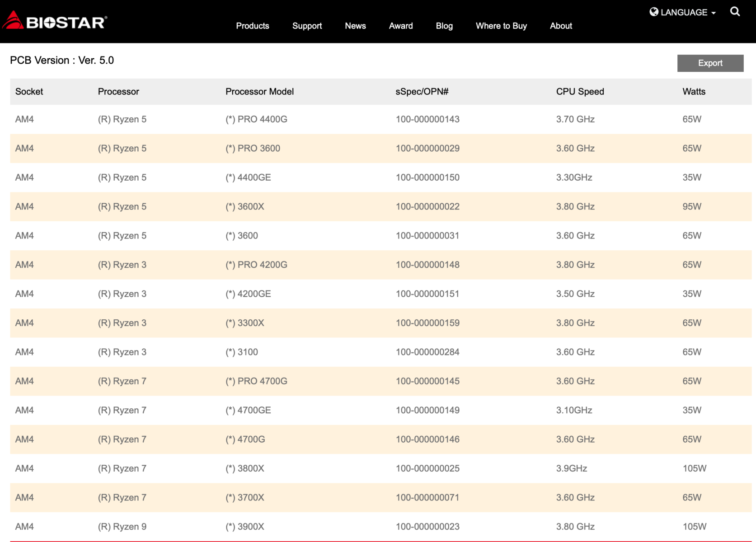Screen dimensions: 756x542
Task: Click OPN number 100-000000159
Action: point(427,323)
